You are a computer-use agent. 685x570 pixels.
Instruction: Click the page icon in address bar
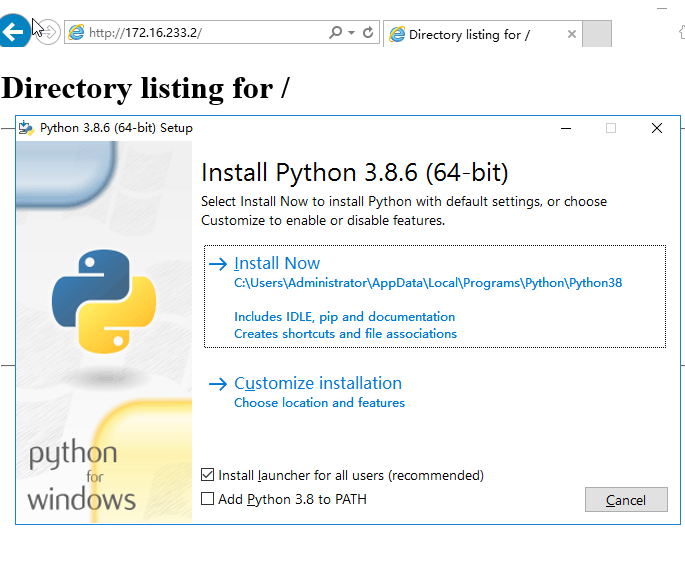[76, 33]
